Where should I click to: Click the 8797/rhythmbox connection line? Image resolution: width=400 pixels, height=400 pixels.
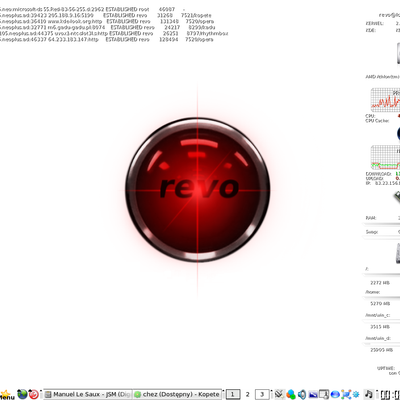(114, 33)
